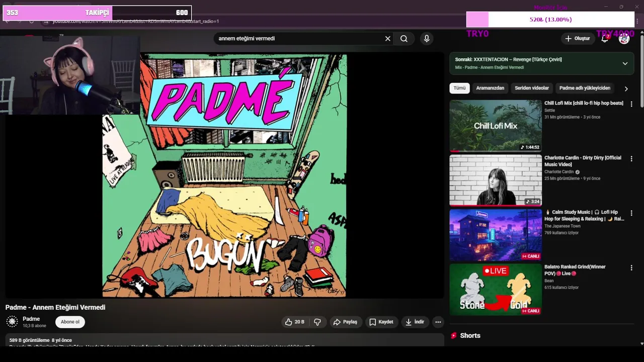The width and height of the screenshot is (644, 362).
Task: Show more filter chips with the right arrow
Action: pos(626,88)
